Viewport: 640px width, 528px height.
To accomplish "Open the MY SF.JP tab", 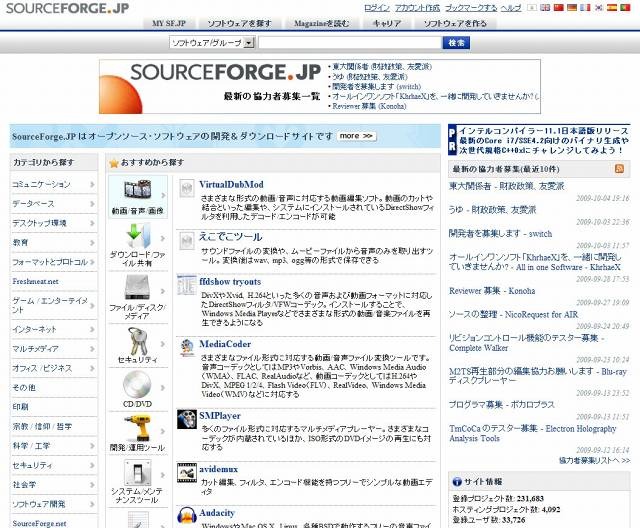I will [170, 21].
